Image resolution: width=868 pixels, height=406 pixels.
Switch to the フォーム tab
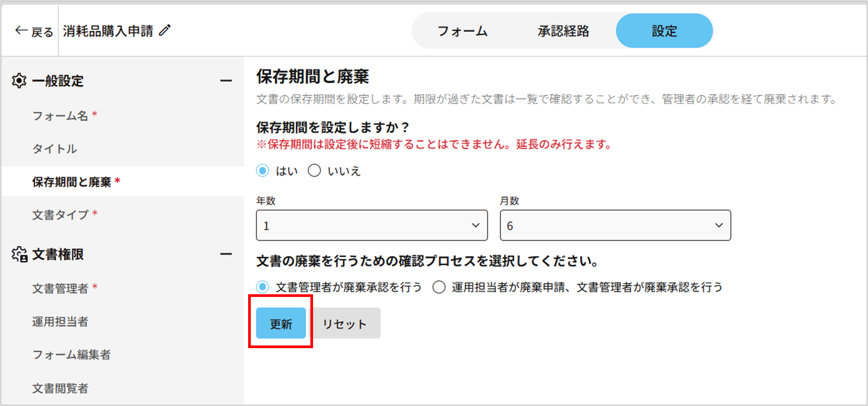point(462,31)
